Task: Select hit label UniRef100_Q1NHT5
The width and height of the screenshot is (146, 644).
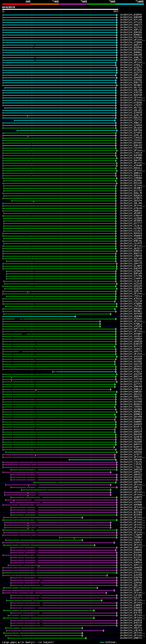Action: (x=131, y=498)
